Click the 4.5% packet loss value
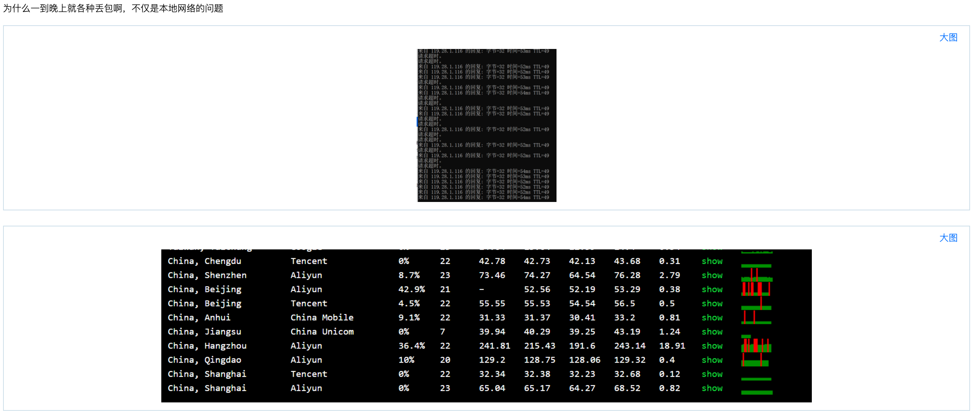Screen dimensions: 980x420 409,304
